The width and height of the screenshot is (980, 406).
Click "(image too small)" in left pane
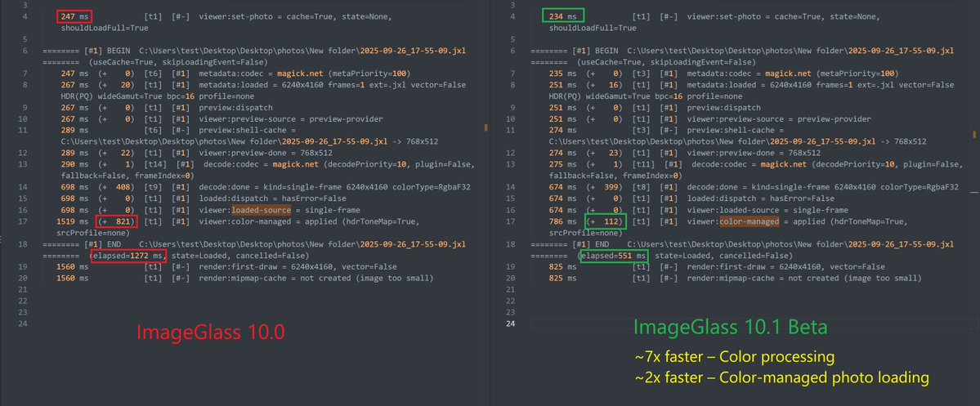coord(396,278)
